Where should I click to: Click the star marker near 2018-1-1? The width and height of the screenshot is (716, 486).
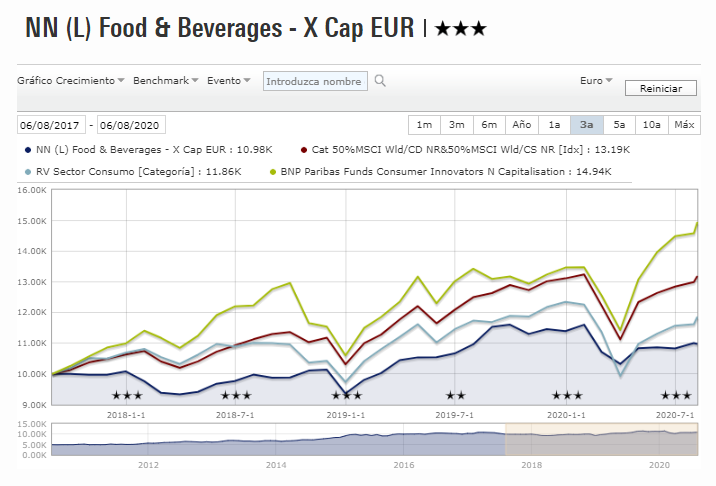(x=127, y=396)
